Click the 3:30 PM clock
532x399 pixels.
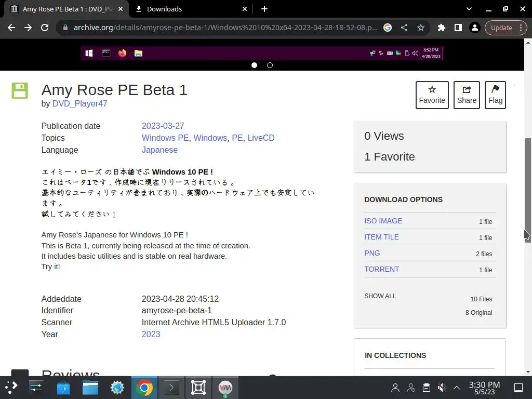(485, 385)
